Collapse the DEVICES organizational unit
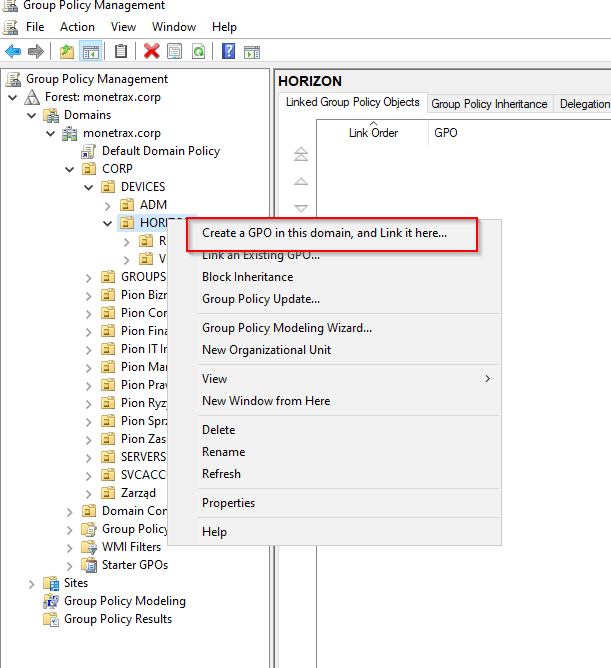Viewport: 611px width, 668px height. 90,187
